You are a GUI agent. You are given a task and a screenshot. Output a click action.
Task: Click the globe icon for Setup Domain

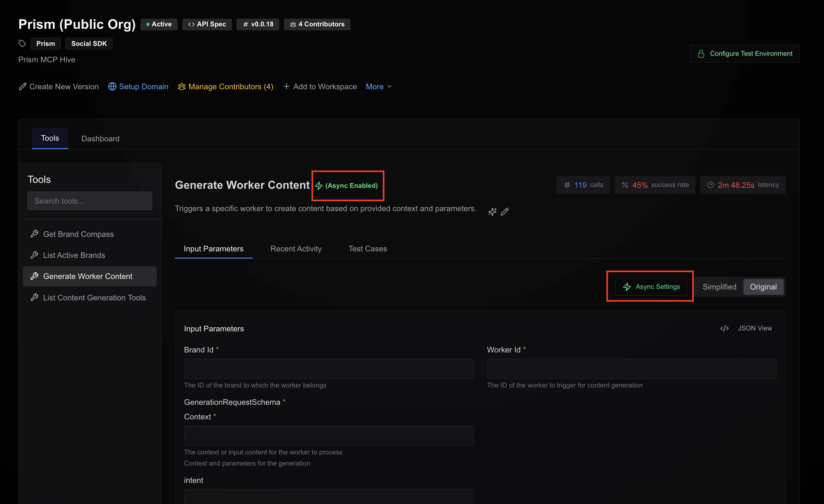click(x=112, y=86)
